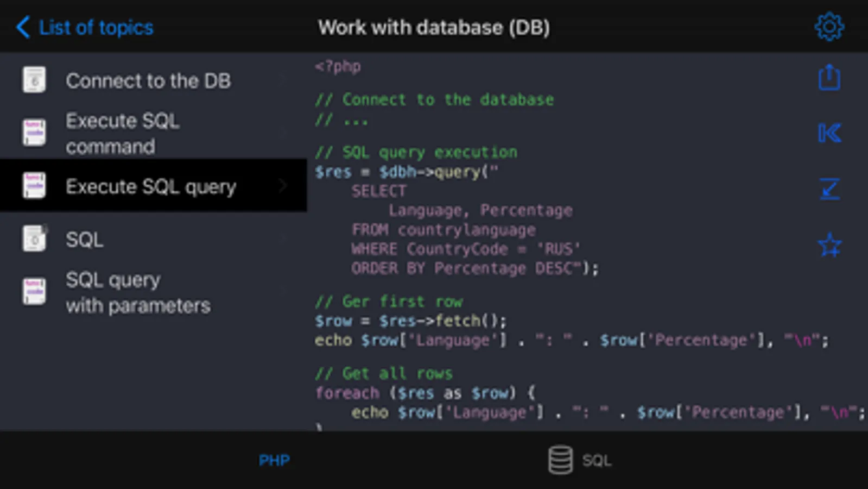Click the Connect to the DB document icon

click(x=34, y=80)
